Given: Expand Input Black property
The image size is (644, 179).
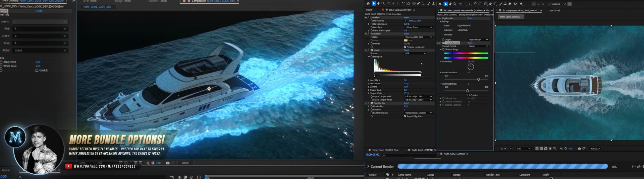Looking at the screenshot, I should pyautogui.click(x=369, y=80).
